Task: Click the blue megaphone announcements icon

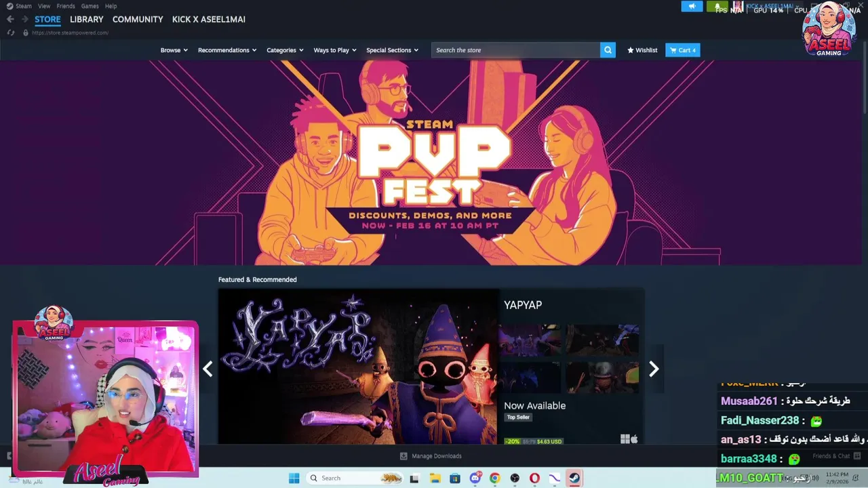Action: [x=692, y=7]
